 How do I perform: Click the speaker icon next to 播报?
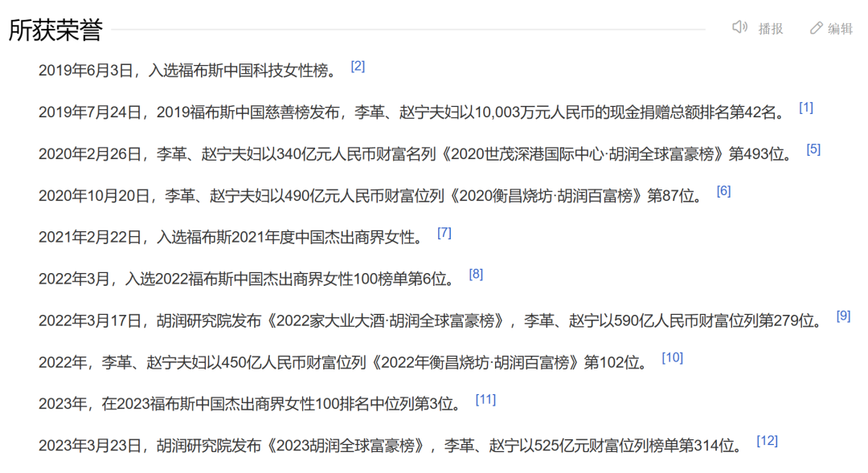(739, 27)
